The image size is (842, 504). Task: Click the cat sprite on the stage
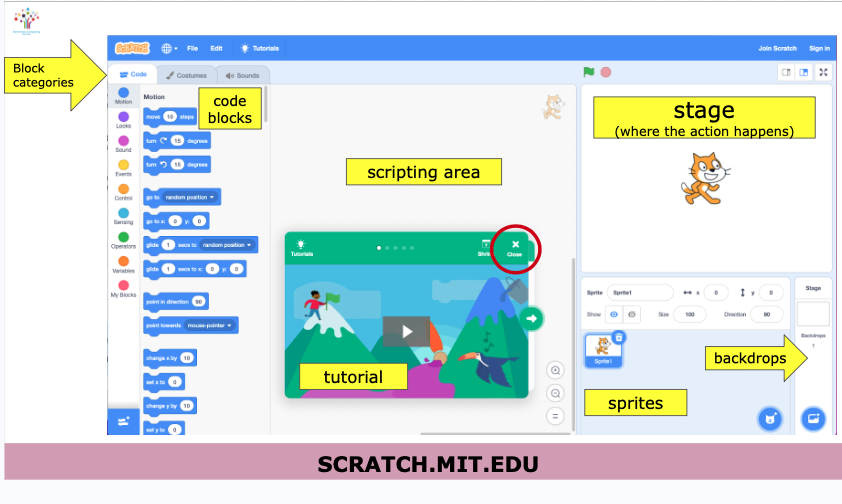[x=705, y=178]
